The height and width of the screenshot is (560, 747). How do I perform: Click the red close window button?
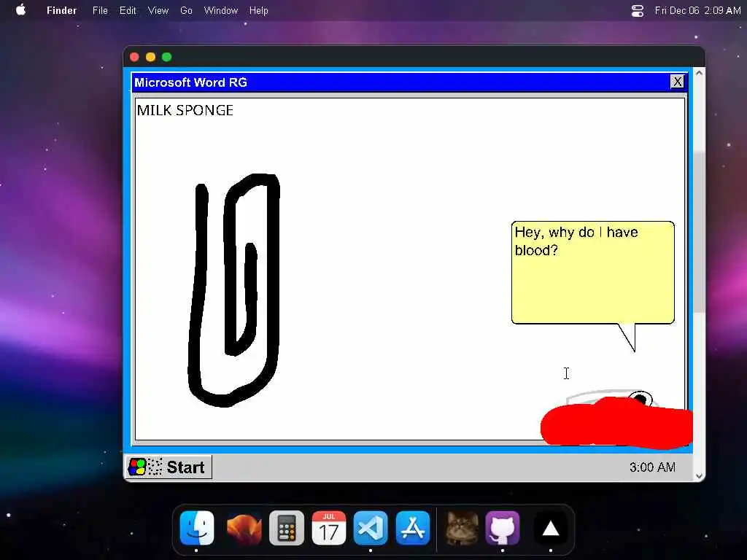click(x=134, y=57)
